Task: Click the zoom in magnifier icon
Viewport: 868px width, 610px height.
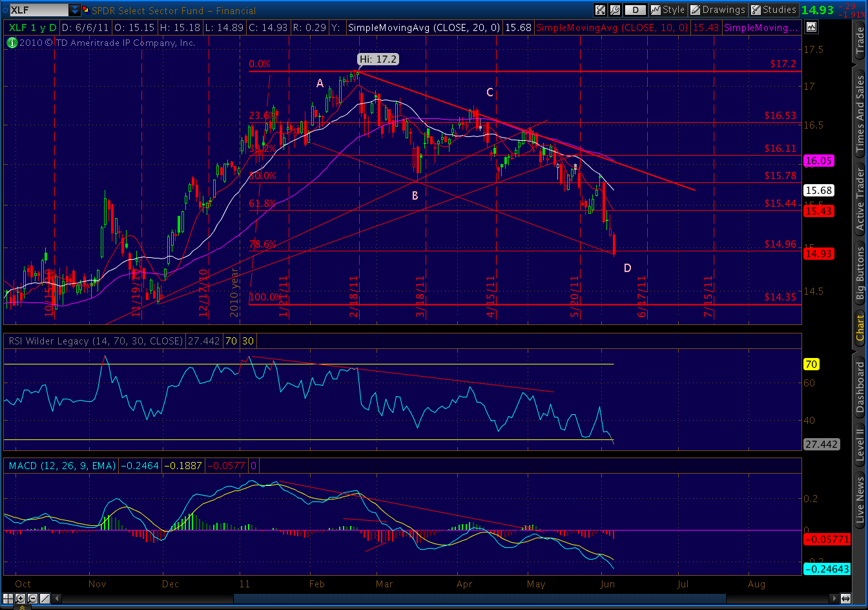Action: pyautogui.click(x=20, y=599)
